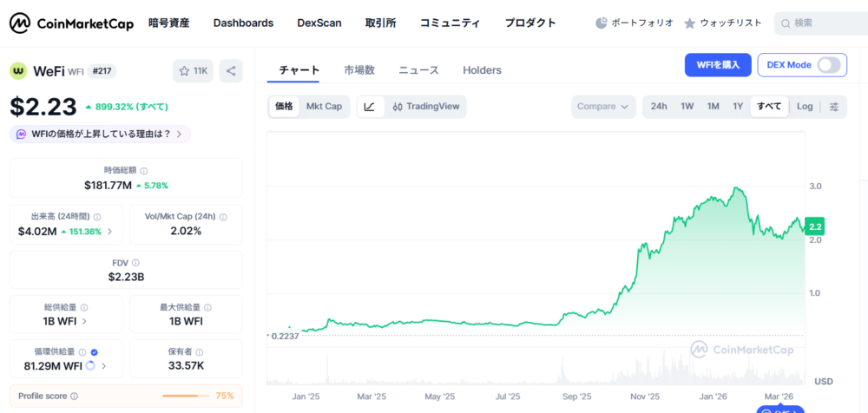Image resolution: width=868 pixels, height=413 pixels.
Task: Click the share icon next to WeFi
Action: (231, 71)
